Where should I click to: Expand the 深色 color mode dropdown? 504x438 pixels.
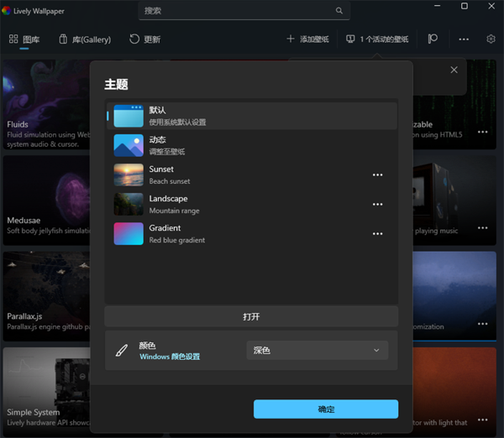coord(318,350)
